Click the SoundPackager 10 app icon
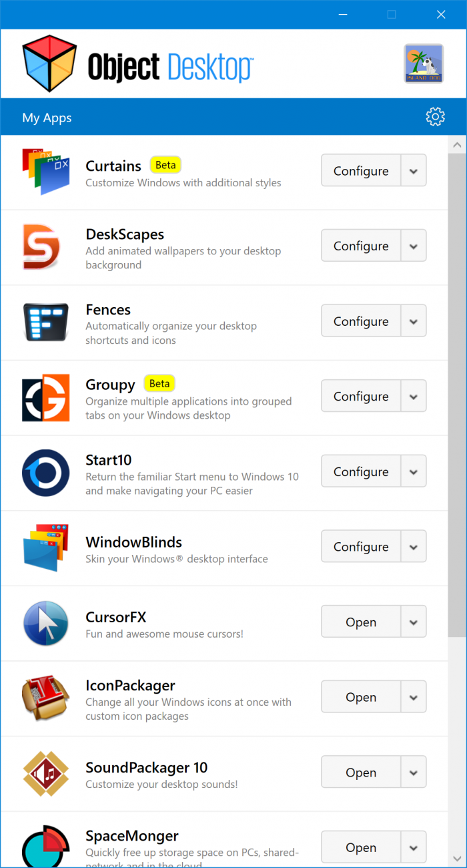 pos(46,773)
